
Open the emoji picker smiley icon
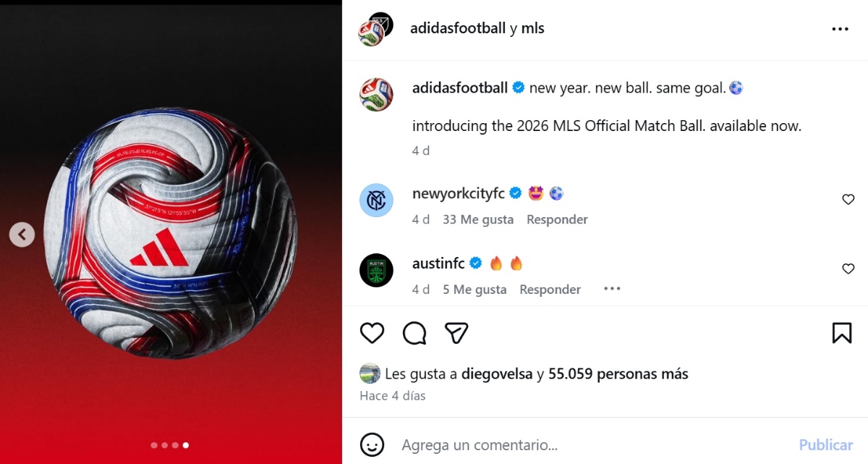[x=372, y=444]
